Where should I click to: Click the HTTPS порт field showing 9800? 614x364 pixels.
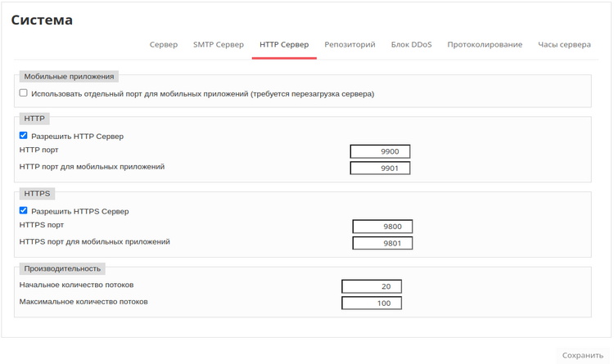coord(382,227)
